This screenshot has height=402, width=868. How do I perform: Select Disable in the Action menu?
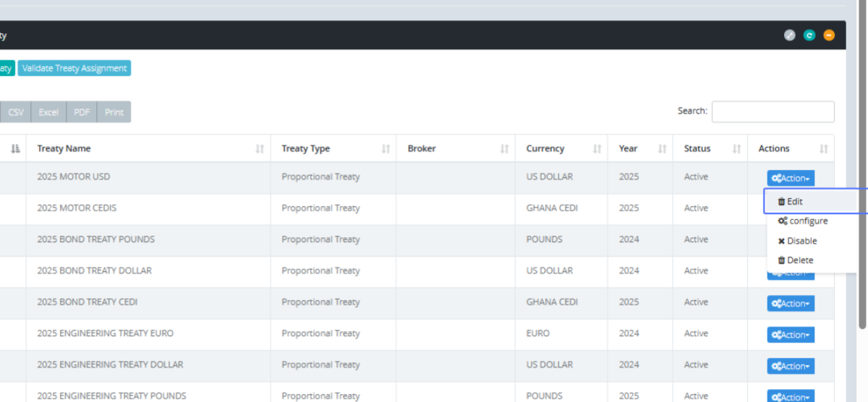tap(797, 241)
